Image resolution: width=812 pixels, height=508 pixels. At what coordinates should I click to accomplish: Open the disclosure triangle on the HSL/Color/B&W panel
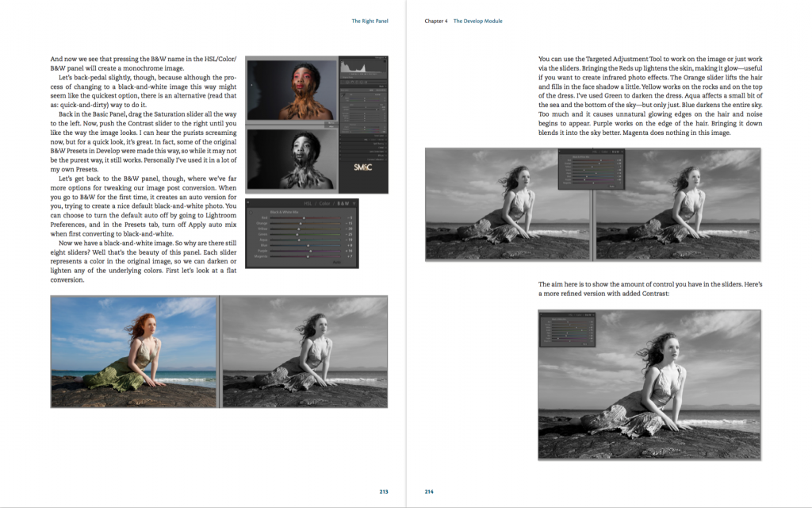coord(354,203)
